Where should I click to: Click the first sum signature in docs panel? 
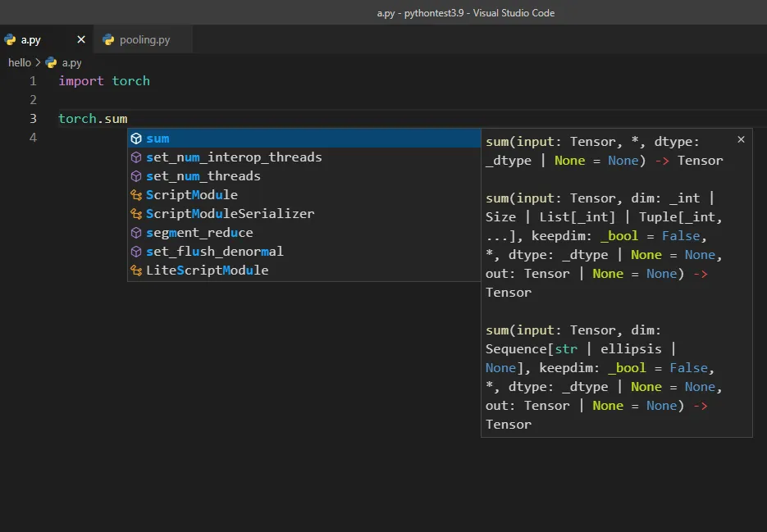tap(604, 151)
